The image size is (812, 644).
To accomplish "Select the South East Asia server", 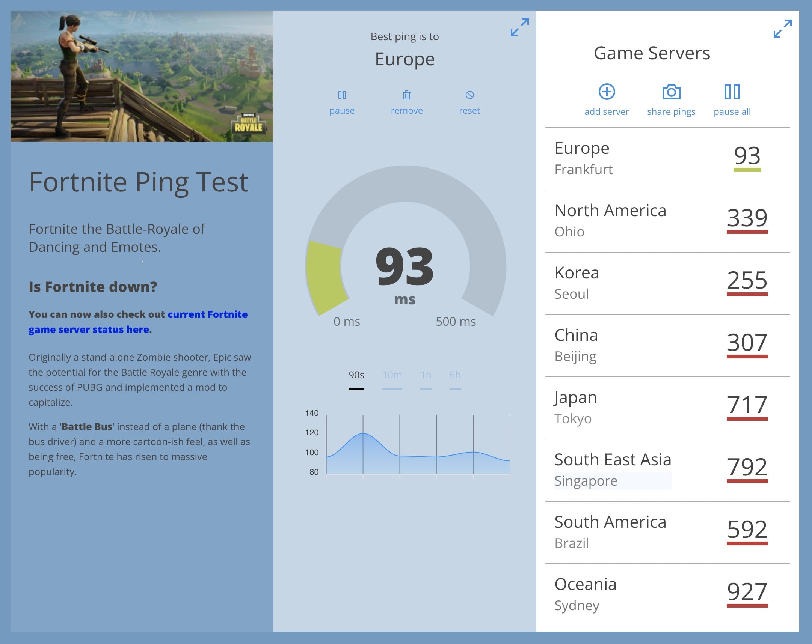I will (x=667, y=470).
